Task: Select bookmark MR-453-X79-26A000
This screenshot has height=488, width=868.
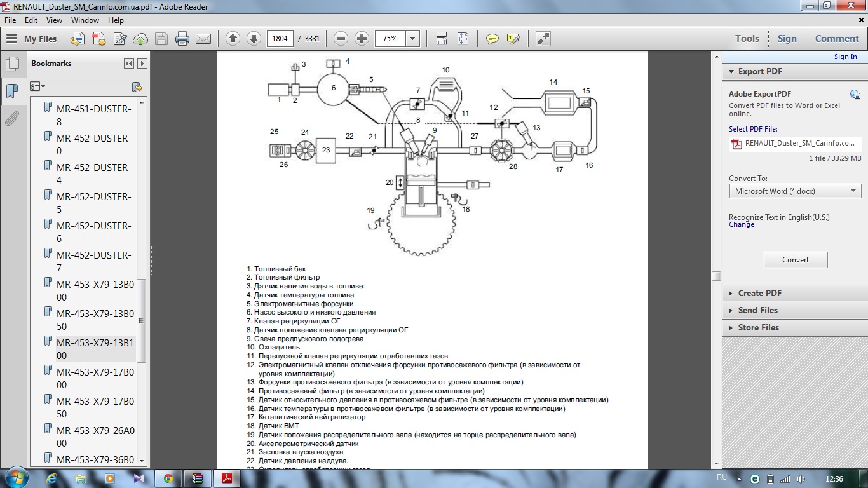Action: click(95, 437)
